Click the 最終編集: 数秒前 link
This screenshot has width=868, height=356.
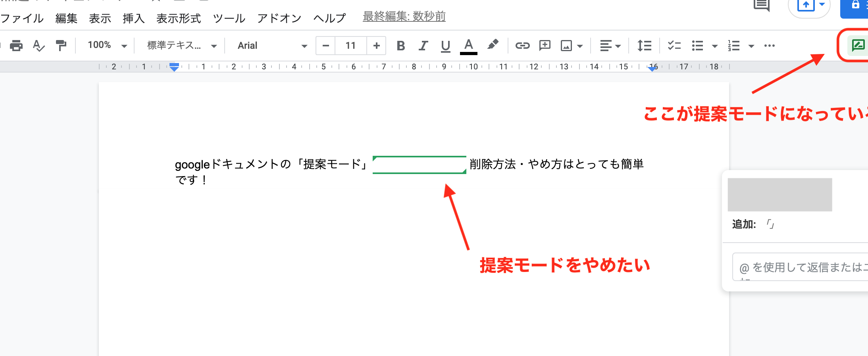(404, 17)
